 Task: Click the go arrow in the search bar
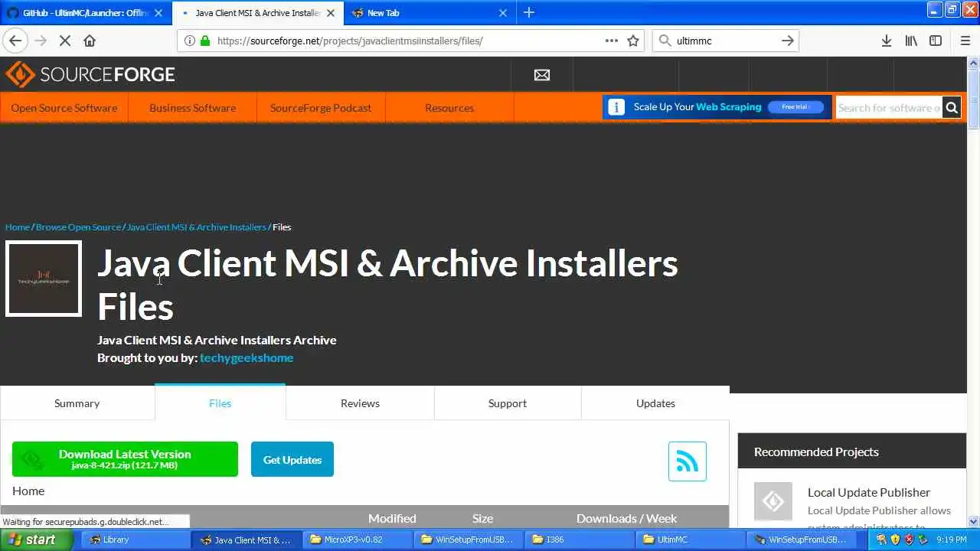788,41
